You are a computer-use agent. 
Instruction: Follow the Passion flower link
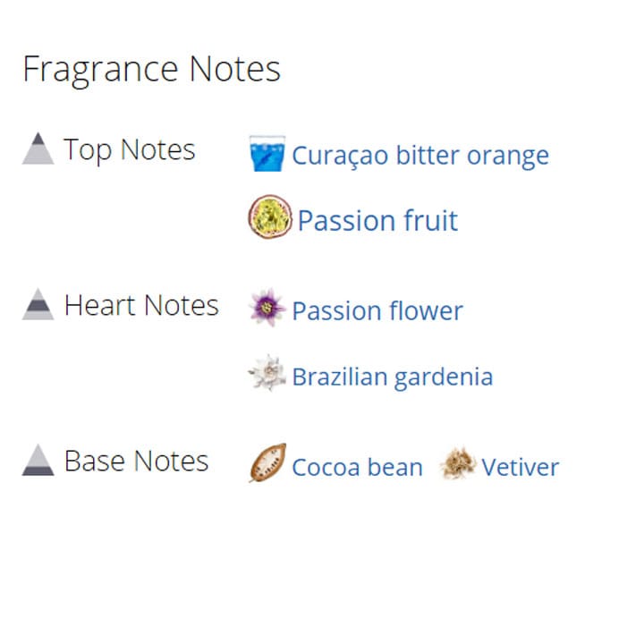(377, 311)
